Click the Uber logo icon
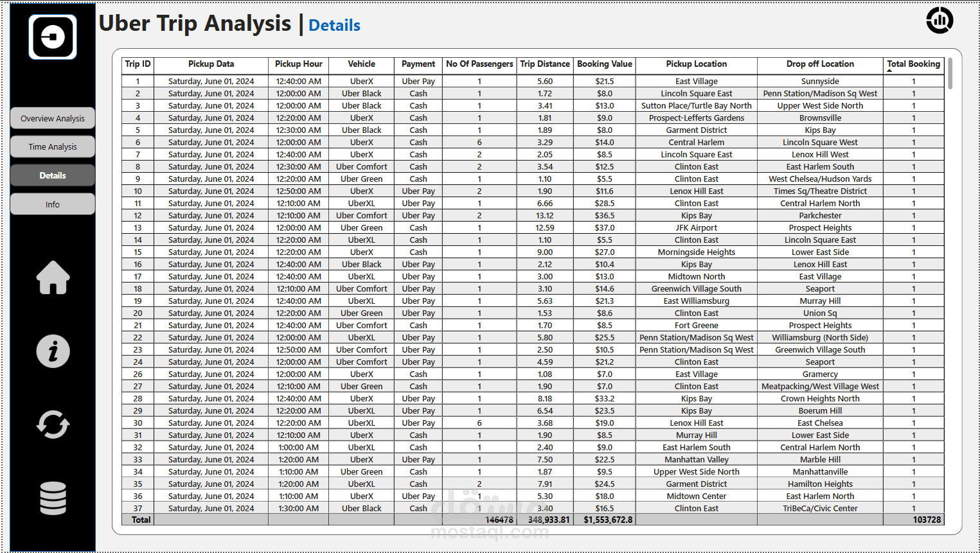The height and width of the screenshot is (553, 980). 53,37
